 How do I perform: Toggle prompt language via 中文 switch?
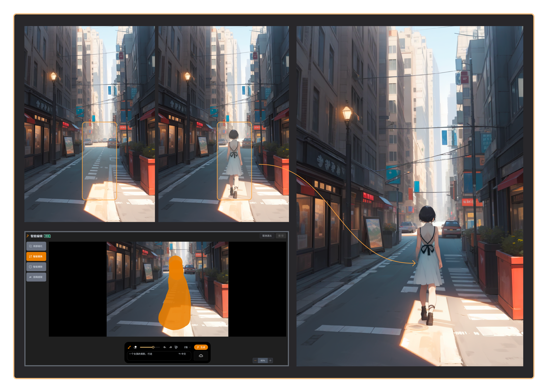click(x=182, y=354)
